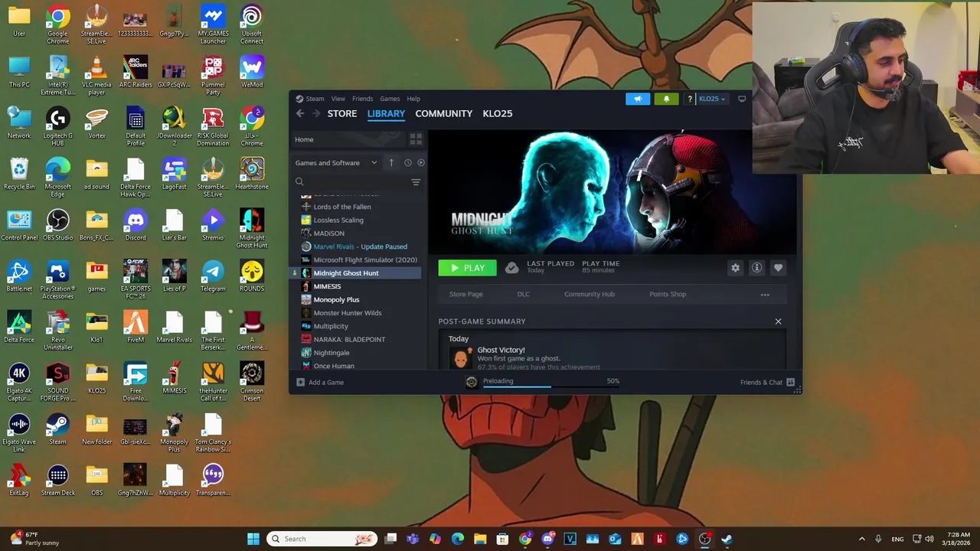Open Microsoft Store taskbar icon
Screen dimensions: 980x551
click(503, 539)
